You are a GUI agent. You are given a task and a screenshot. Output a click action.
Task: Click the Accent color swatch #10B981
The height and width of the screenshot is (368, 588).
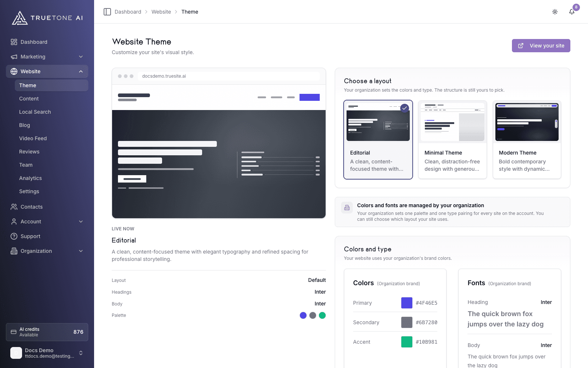click(407, 342)
